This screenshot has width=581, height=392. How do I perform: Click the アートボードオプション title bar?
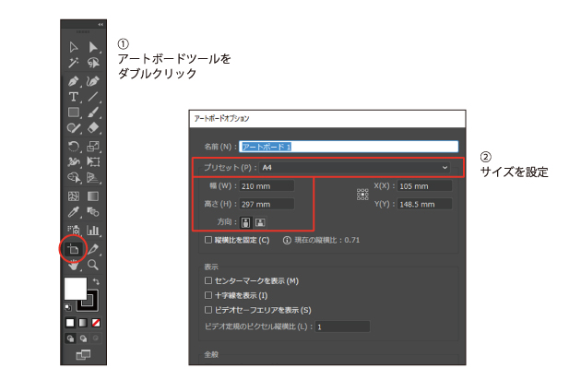click(327, 119)
